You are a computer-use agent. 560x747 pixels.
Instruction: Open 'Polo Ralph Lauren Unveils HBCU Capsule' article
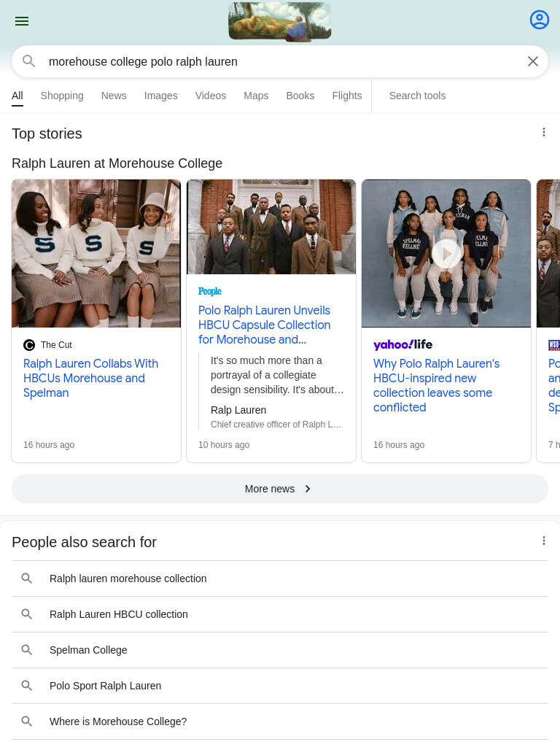[264, 325]
